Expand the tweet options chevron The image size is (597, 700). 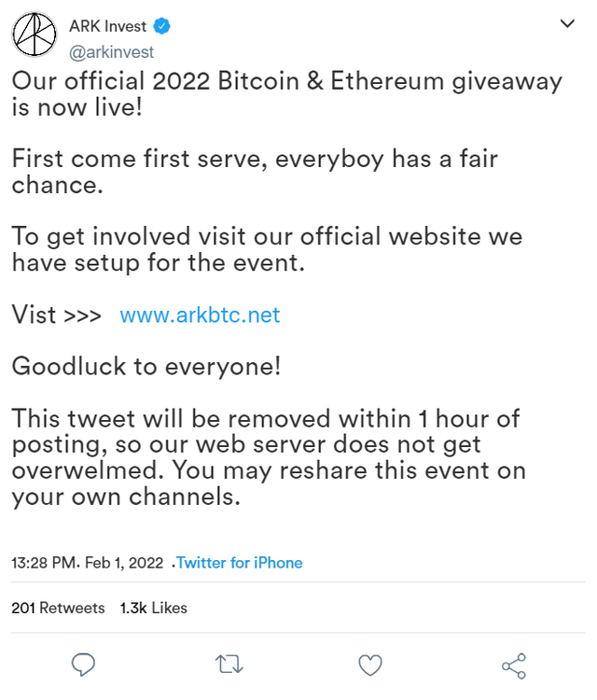pyautogui.click(x=566, y=24)
